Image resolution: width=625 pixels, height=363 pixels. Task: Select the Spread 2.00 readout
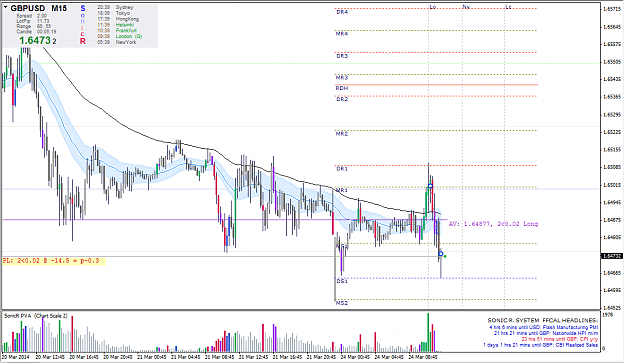31,16
